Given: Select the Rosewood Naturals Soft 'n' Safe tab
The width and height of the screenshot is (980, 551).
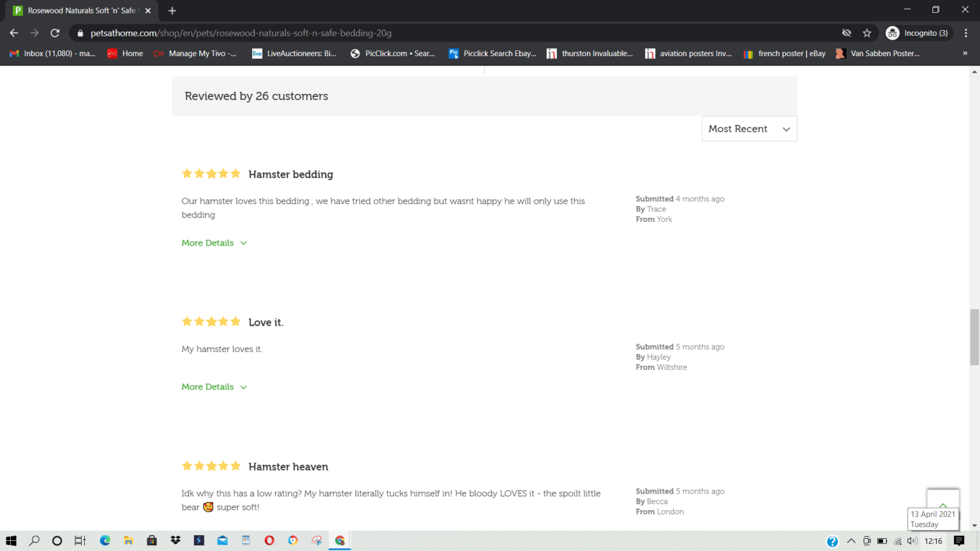Looking at the screenshot, I should (82, 11).
